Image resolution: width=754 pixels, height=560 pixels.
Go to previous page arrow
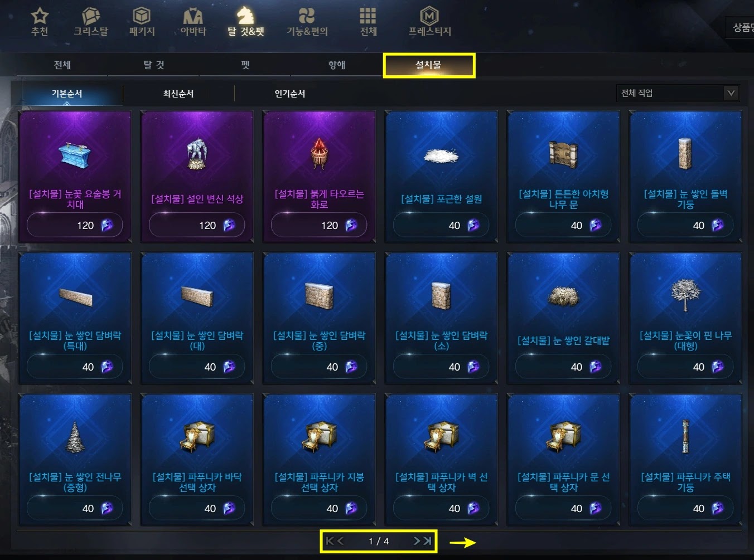(340, 541)
